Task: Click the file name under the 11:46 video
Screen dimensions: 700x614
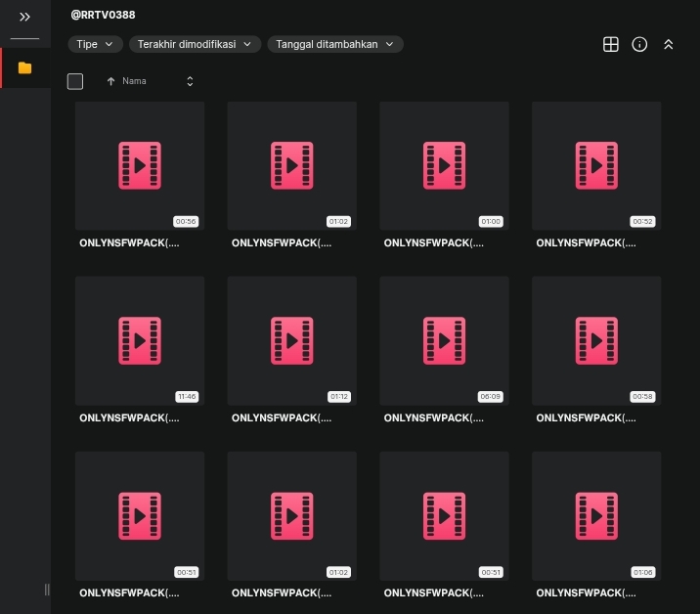Action: 129,417
